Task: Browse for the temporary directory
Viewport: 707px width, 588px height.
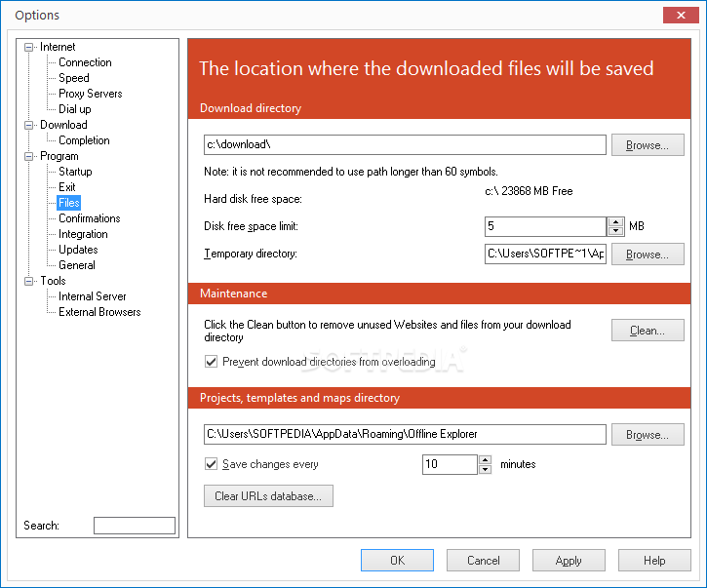Action: (x=648, y=254)
